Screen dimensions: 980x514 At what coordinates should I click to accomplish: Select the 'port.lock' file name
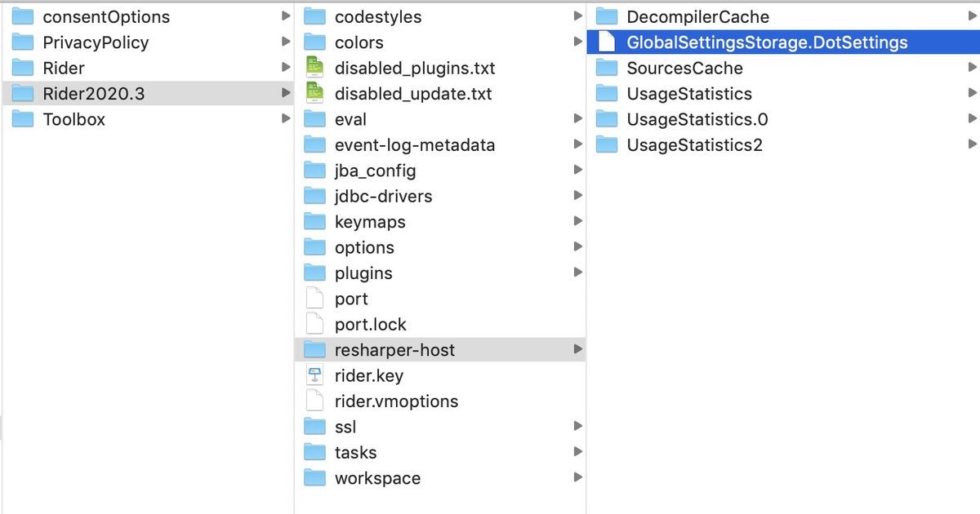pyautogui.click(x=370, y=325)
